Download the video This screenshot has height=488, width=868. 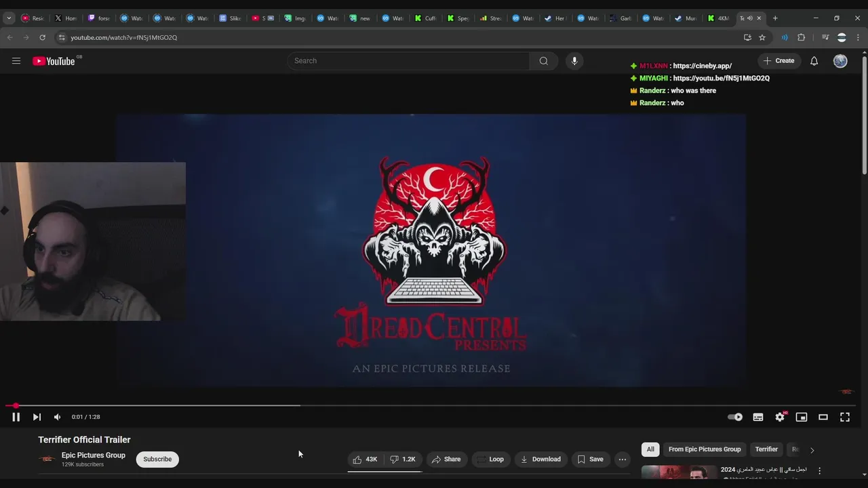tap(540, 459)
